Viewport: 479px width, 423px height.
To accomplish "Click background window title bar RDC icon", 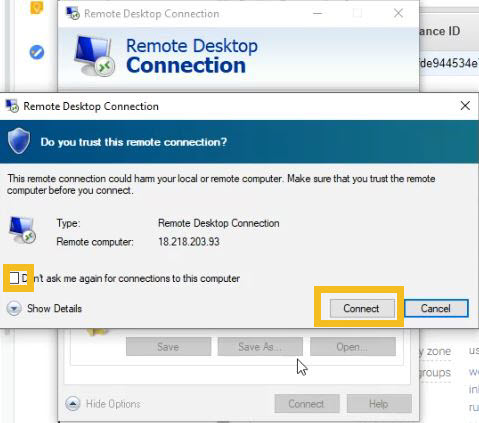I will click(x=73, y=14).
